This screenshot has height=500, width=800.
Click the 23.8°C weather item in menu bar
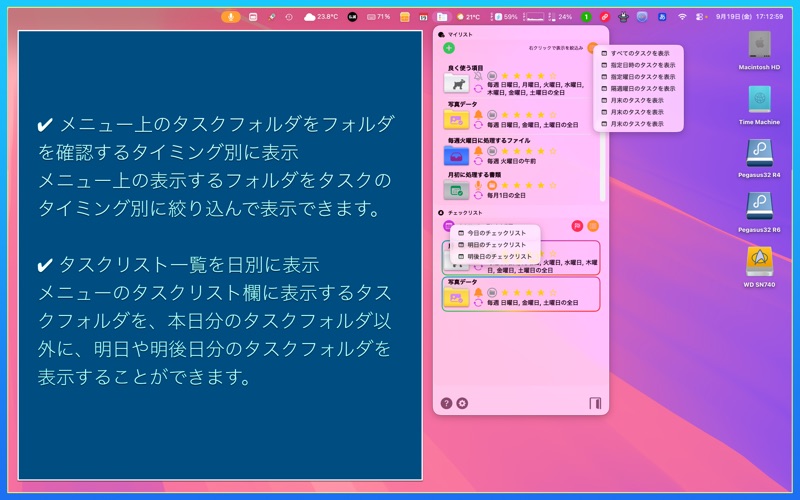click(x=321, y=17)
